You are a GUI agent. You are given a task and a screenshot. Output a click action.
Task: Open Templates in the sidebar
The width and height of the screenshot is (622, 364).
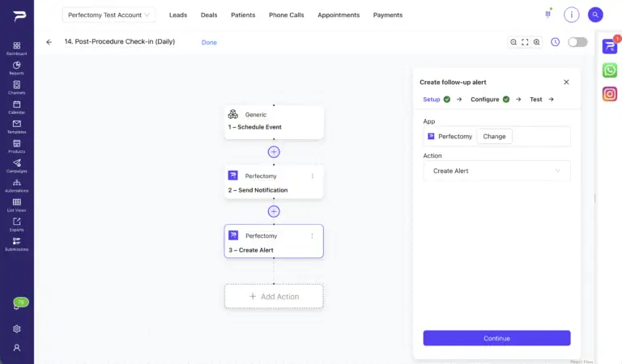pyautogui.click(x=17, y=127)
